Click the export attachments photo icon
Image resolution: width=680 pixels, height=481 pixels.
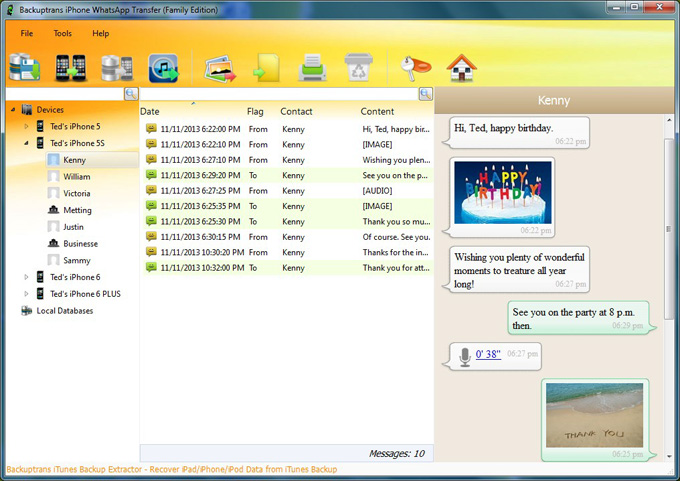coord(220,68)
